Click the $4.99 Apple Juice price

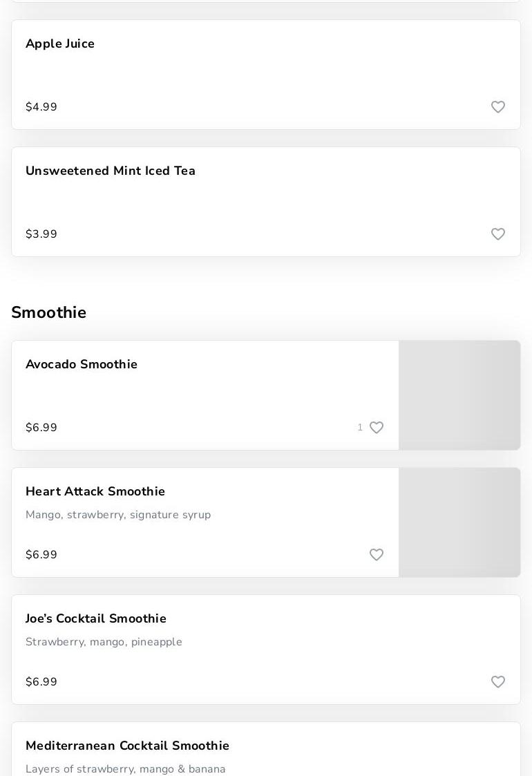(x=41, y=107)
